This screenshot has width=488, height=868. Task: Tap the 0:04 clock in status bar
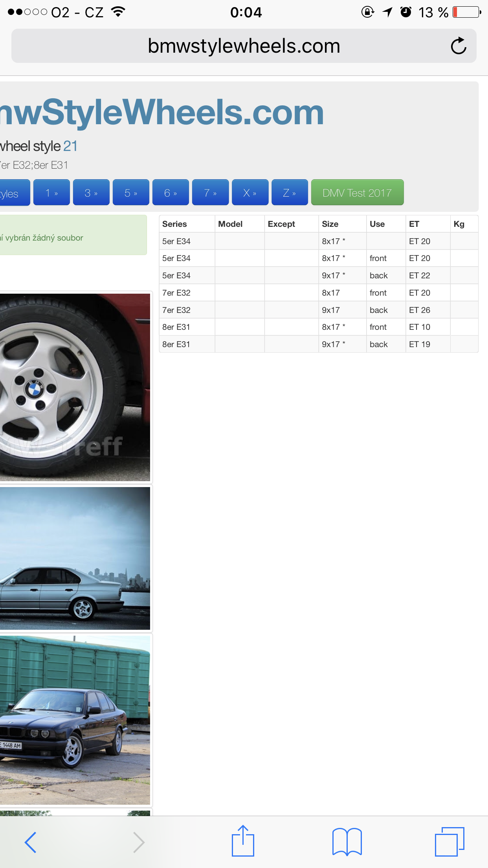point(246,12)
